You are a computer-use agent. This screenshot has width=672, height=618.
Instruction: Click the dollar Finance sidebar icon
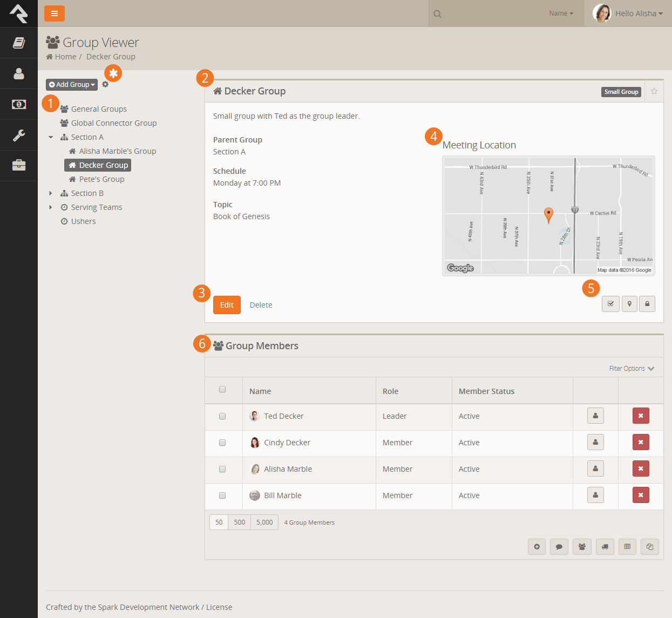click(19, 104)
